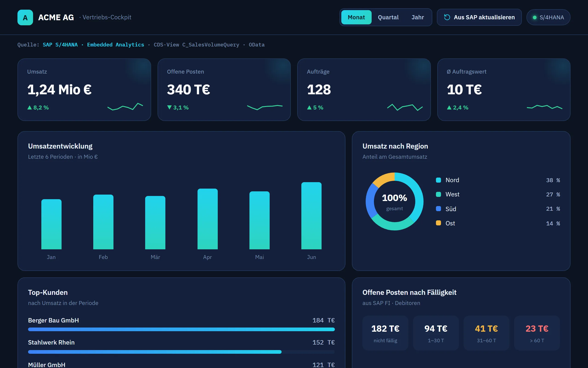The width and height of the screenshot is (588, 368).
Task: Click the Nord legend color swatch
Action: pos(438,180)
